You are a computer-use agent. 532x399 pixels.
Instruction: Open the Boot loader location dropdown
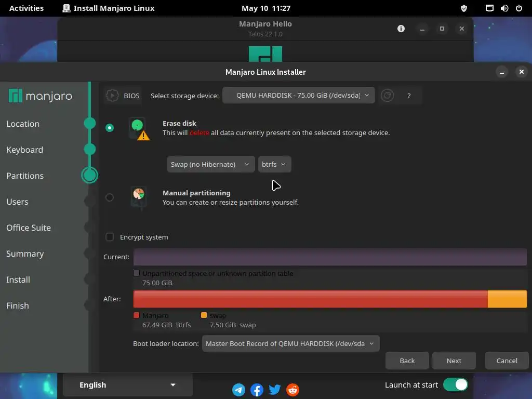coord(291,344)
